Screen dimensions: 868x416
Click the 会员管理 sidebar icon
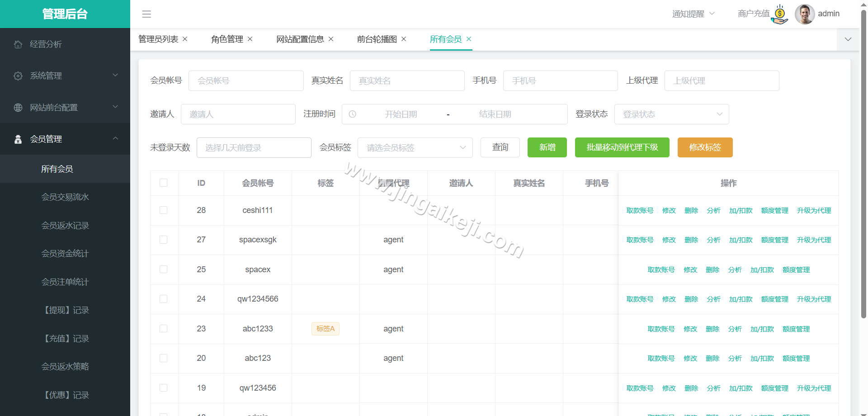pos(18,139)
